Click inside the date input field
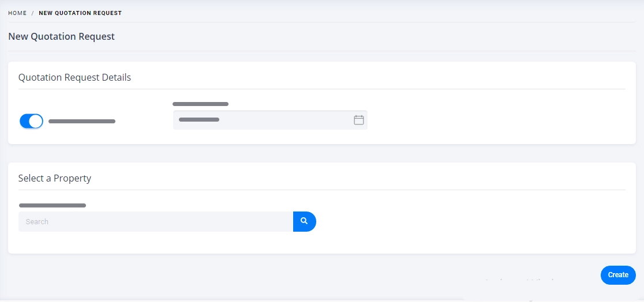The height and width of the screenshot is (302, 644). click(270, 120)
